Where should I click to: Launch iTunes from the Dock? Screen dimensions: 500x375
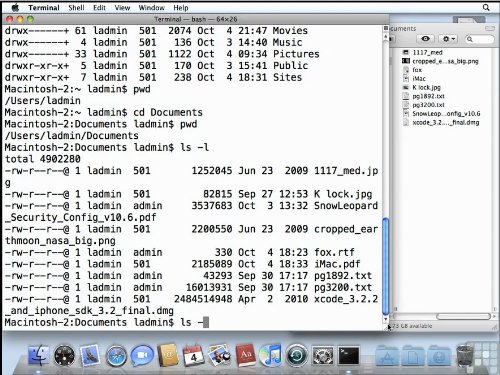click(271, 355)
